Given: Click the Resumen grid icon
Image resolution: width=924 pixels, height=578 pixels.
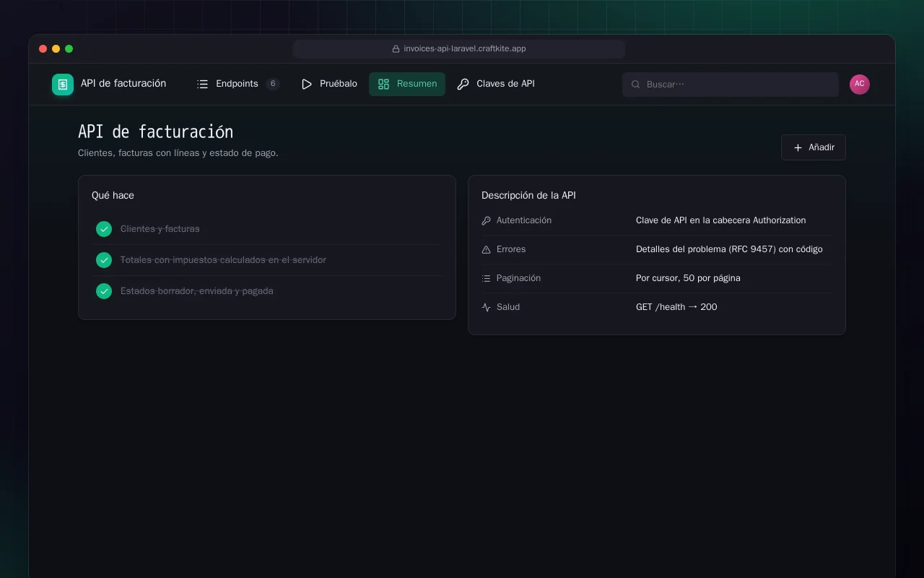Looking at the screenshot, I should pyautogui.click(x=383, y=85).
